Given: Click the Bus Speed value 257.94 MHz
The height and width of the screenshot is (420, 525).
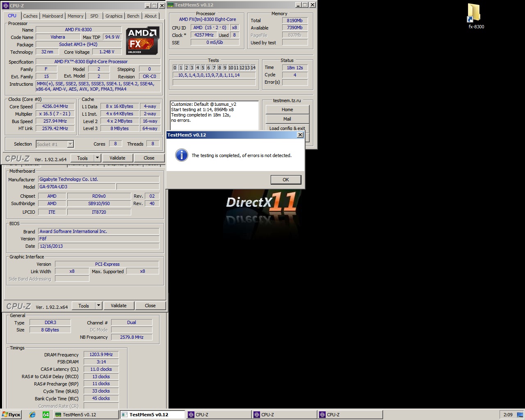Looking at the screenshot, I should point(55,121).
